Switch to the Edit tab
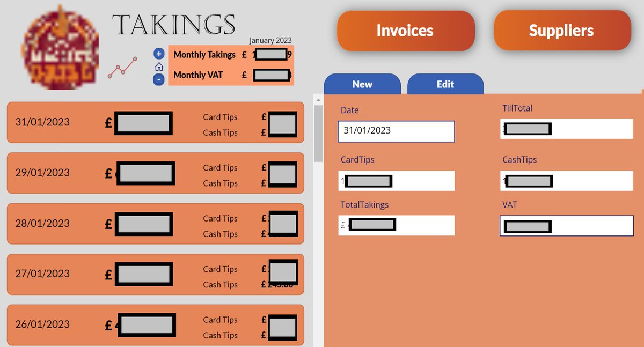This screenshot has height=347, width=644. [445, 84]
